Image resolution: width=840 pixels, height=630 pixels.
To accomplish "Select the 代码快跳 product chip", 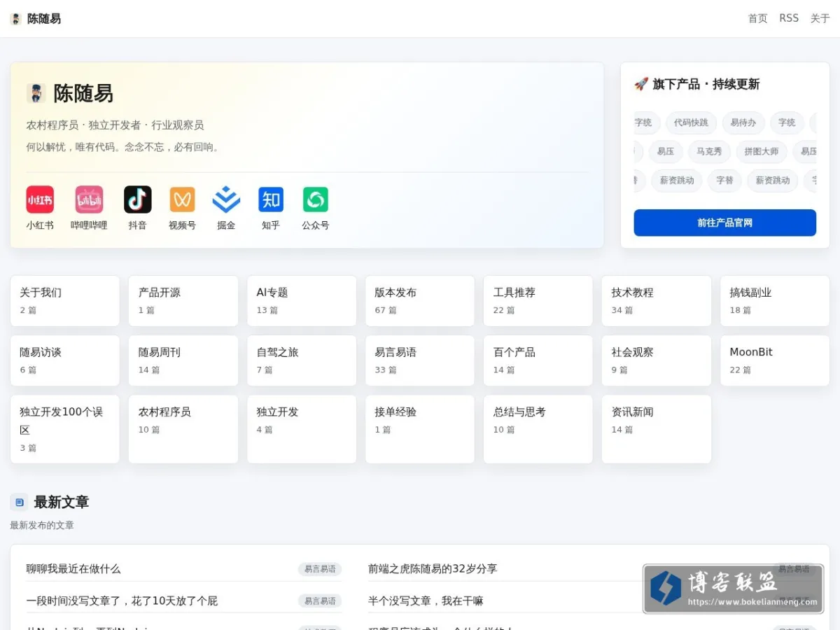I will click(691, 122).
